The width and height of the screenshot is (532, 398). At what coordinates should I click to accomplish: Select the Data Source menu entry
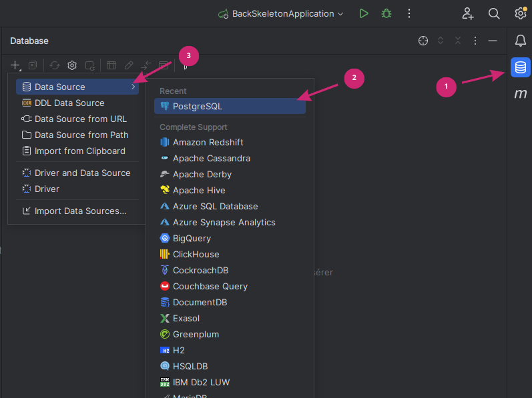coord(77,87)
